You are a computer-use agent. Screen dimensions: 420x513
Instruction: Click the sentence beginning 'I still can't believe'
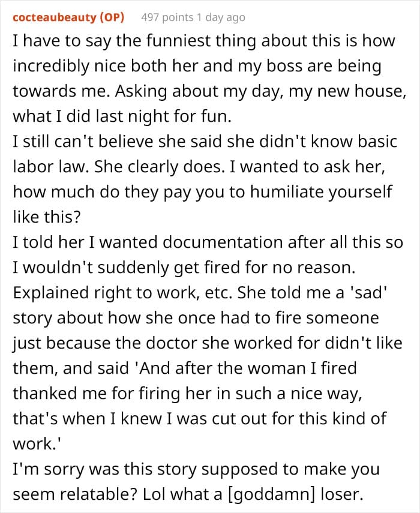point(205,142)
